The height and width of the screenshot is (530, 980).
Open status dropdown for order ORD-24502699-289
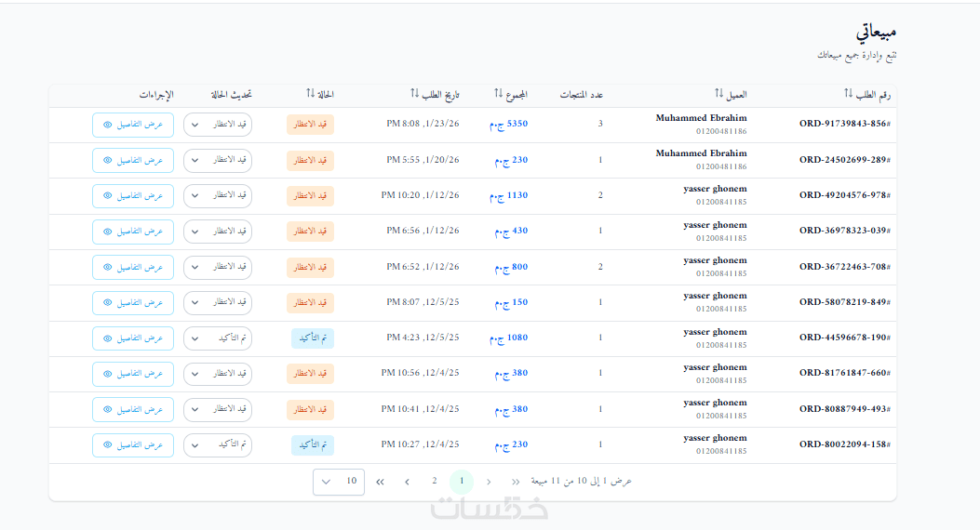coord(218,161)
